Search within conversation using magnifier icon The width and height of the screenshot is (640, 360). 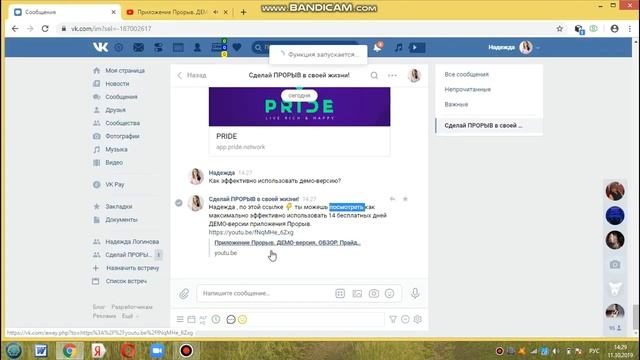tap(374, 75)
